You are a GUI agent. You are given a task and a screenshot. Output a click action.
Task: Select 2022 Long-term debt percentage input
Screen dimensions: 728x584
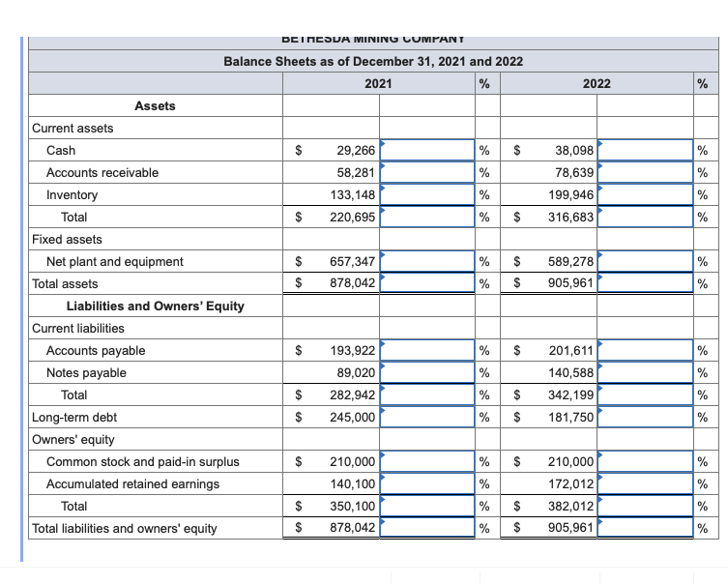(645, 417)
